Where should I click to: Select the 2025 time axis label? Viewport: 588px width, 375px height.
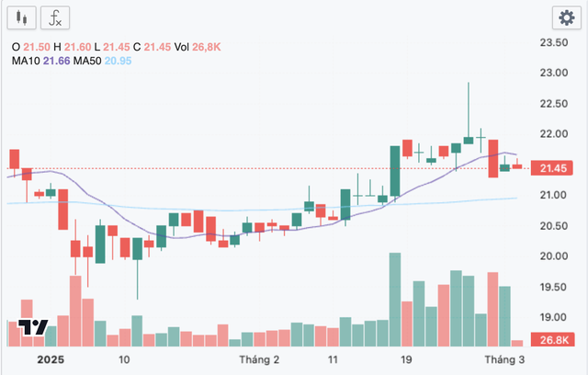pos(51,360)
